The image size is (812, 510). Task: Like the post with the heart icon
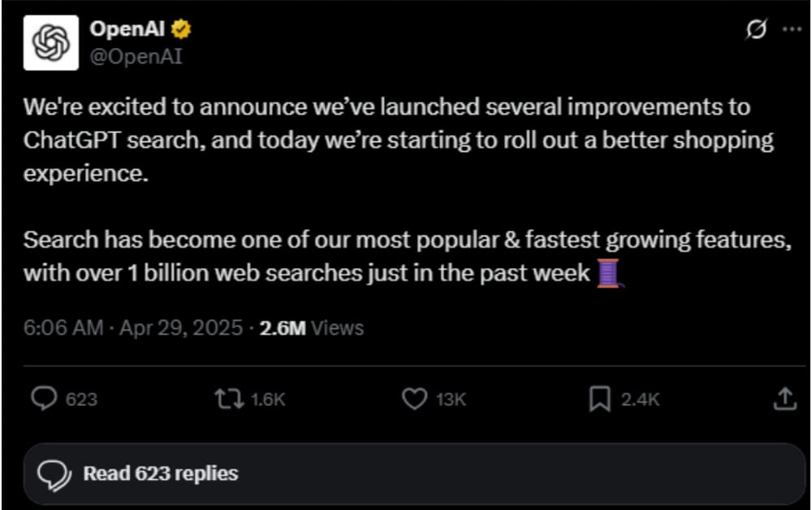coord(415,399)
